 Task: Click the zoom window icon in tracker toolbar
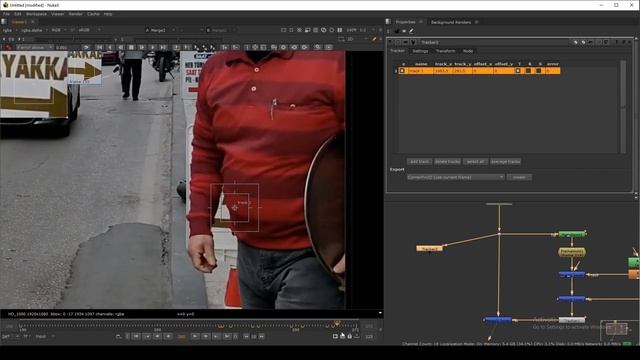(x=318, y=47)
